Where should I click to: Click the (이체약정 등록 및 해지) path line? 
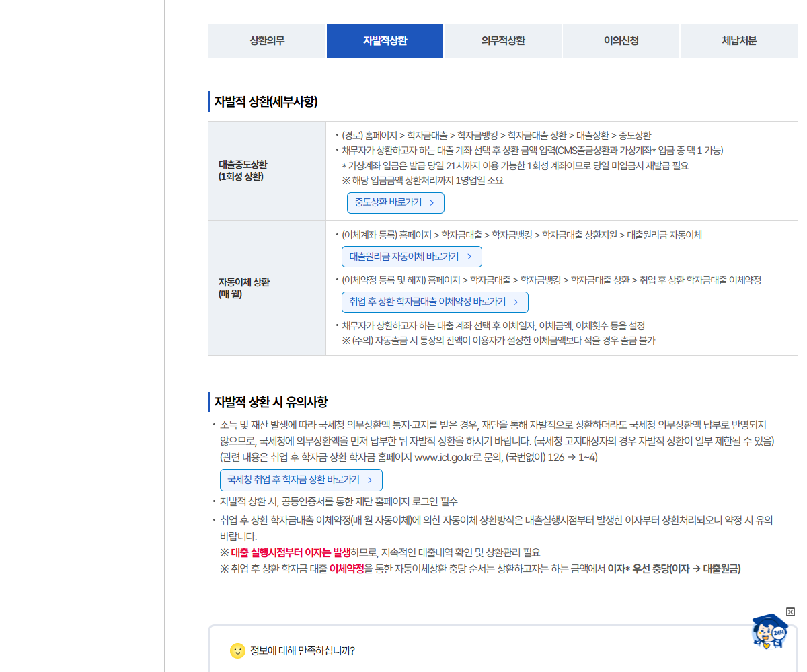click(551, 280)
